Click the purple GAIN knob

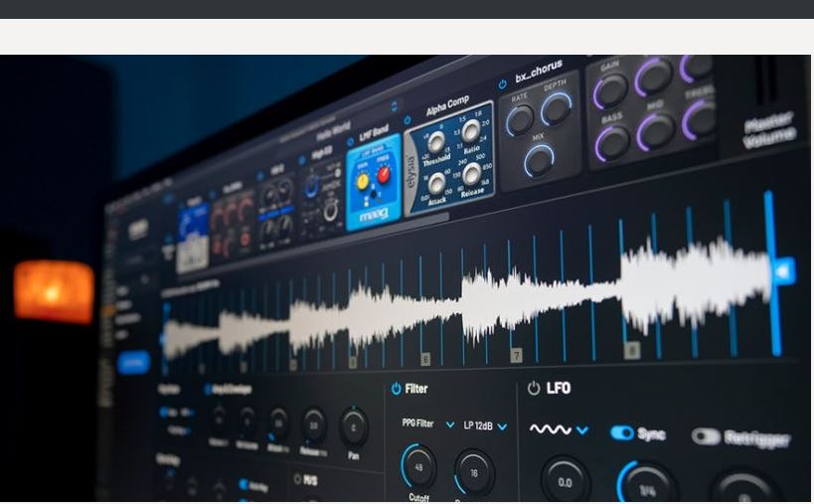[x=611, y=90]
